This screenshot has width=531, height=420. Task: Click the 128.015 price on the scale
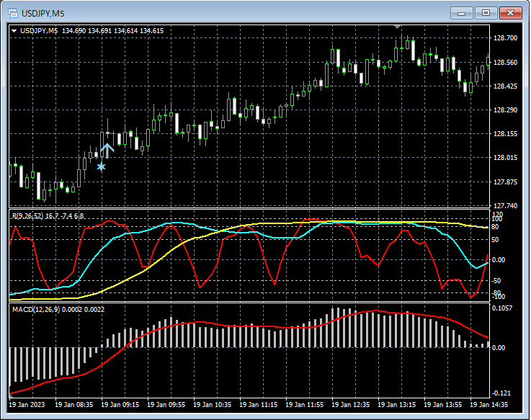tap(506, 158)
